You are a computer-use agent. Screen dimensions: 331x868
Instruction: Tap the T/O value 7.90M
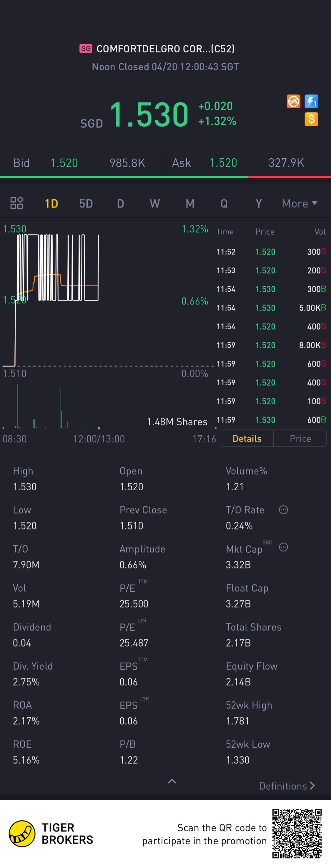pos(26,565)
